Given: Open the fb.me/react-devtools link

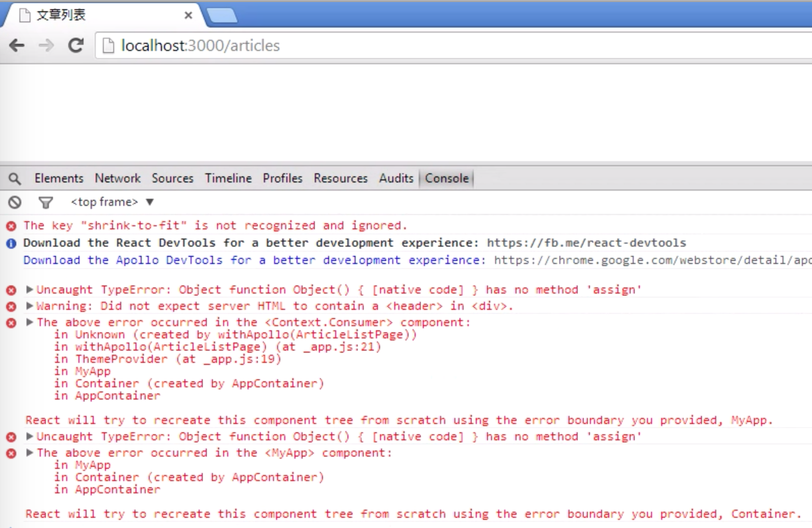Looking at the screenshot, I should tap(586, 243).
